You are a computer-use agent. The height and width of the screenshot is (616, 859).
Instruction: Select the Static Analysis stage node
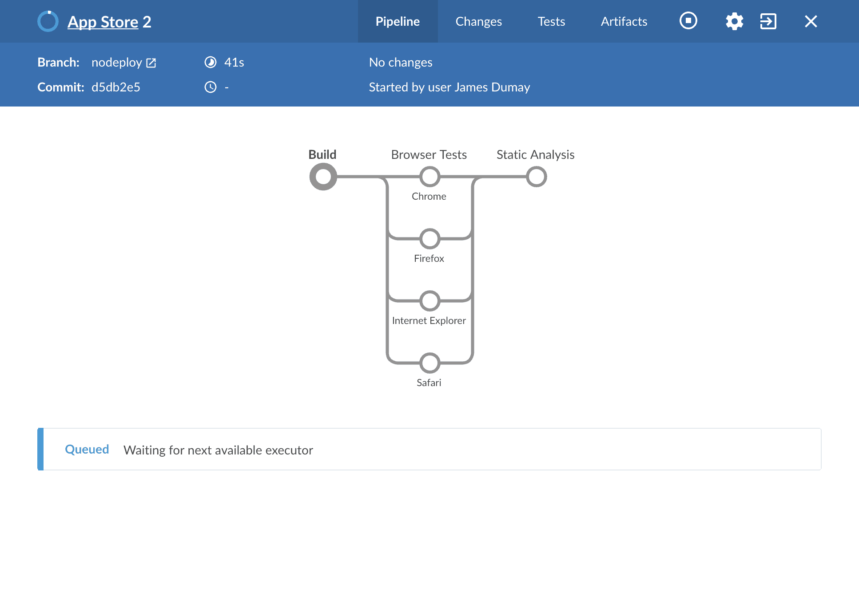click(536, 177)
